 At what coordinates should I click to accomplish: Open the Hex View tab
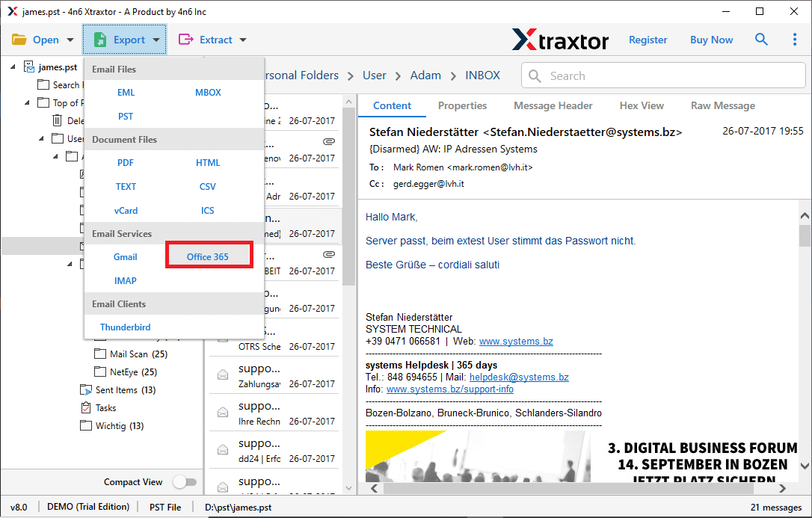tap(642, 105)
